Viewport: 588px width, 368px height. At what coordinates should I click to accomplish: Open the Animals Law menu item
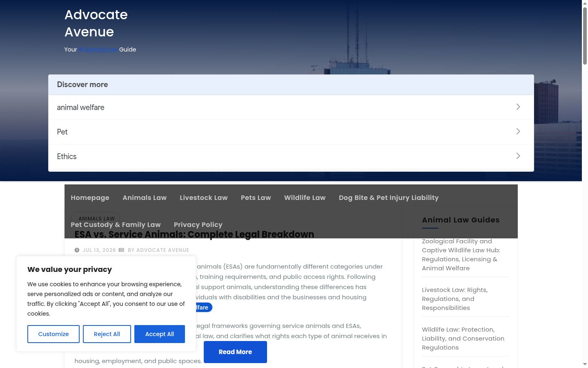[145, 197]
